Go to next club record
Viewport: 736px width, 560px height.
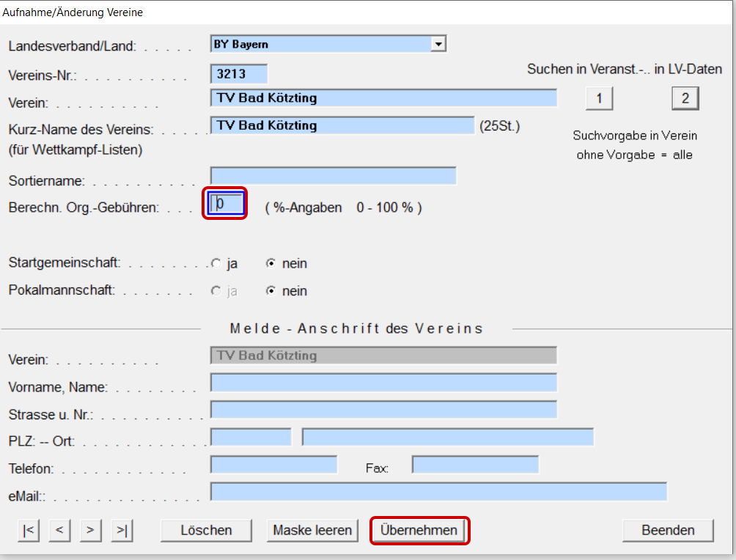click(x=90, y=530)
